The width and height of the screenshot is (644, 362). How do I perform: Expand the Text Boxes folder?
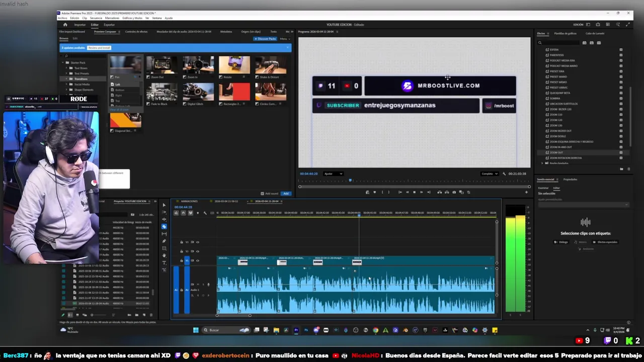67,68
